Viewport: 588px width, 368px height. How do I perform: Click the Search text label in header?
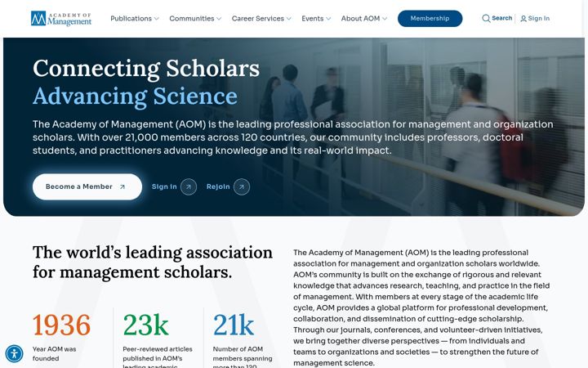pos(501,18)
